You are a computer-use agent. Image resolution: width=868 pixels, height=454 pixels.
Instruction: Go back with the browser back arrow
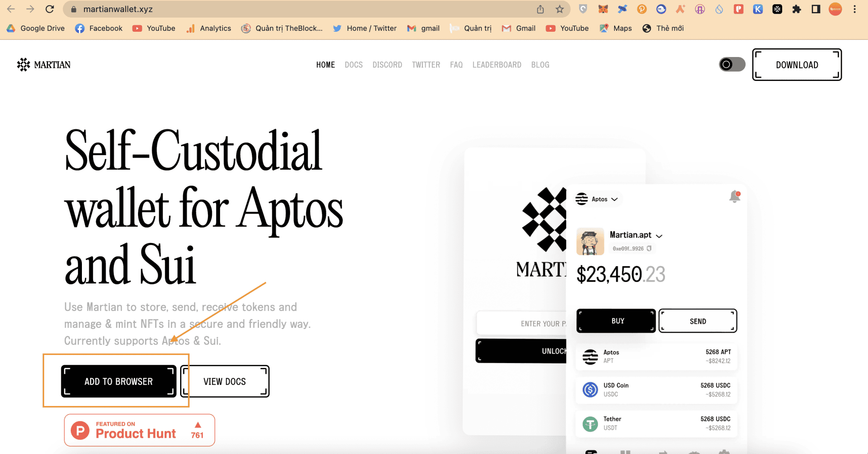tap(11, 9)
